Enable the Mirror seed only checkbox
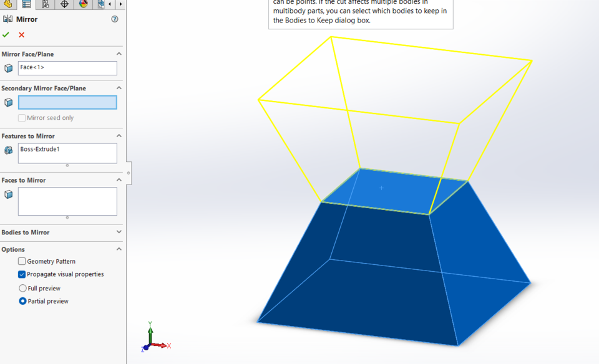This screenshot has height=364, width=599. coord(22,117)
